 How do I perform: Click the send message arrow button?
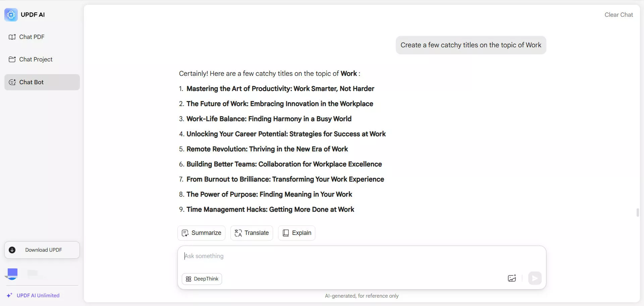tap(535, 278)
